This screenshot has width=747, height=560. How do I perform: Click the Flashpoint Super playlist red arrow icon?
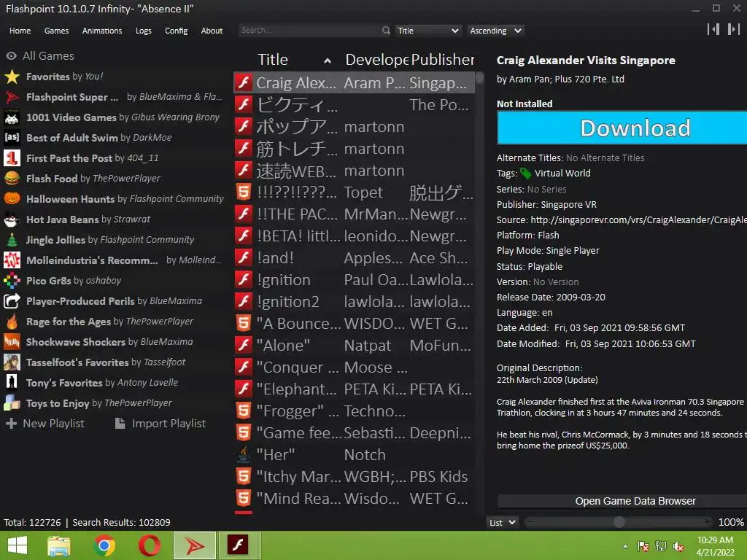click(x=12, y=97)
